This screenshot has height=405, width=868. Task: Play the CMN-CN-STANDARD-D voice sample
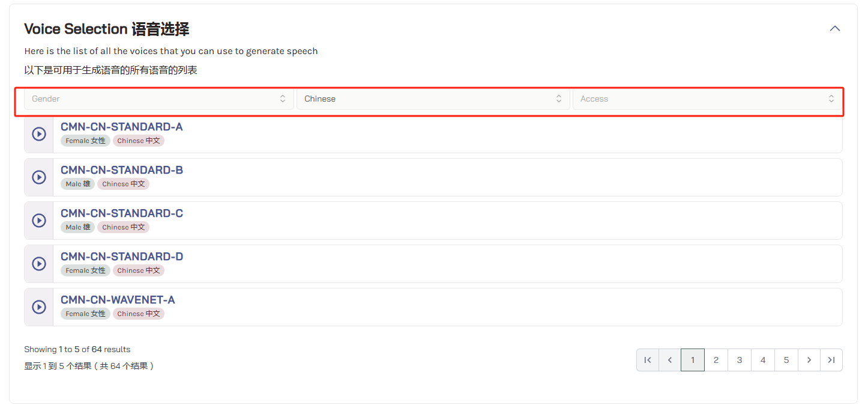39,264
